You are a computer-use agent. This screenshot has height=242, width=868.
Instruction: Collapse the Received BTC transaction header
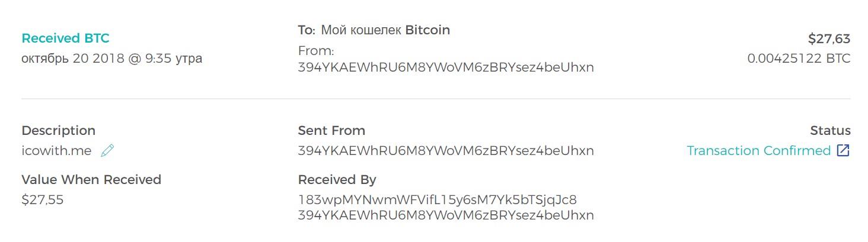coord(65,38)
